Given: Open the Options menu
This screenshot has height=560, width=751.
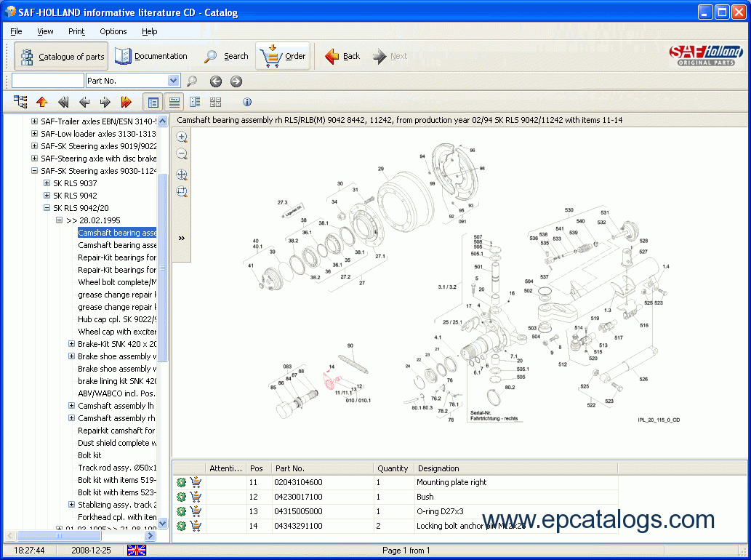Looking at the screenshot, I should coord(113,31).
